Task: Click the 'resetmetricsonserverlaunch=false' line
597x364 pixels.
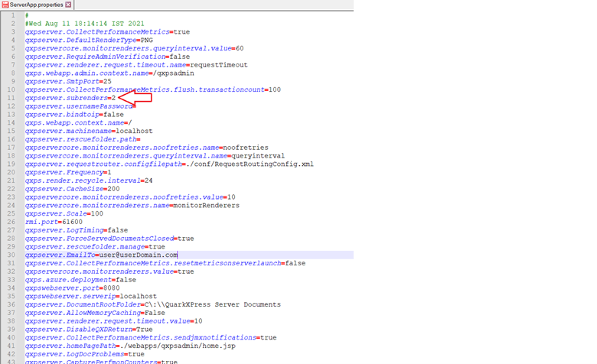Action: tap(165, 263)
